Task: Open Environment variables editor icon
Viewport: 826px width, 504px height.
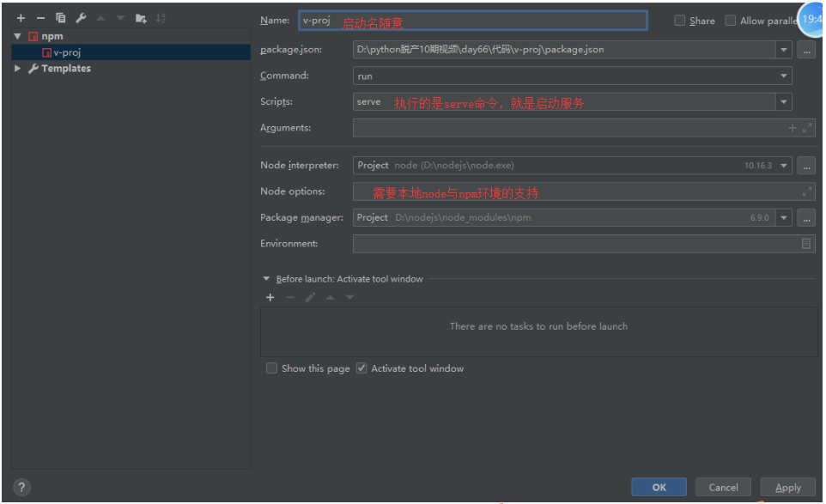Action: [x=806, y=244]
